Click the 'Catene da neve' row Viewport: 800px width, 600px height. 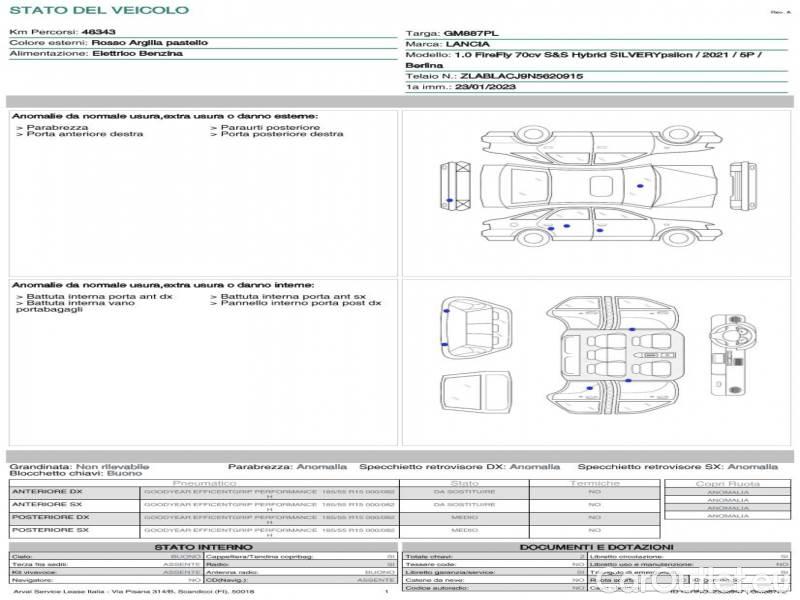(495, 581)
